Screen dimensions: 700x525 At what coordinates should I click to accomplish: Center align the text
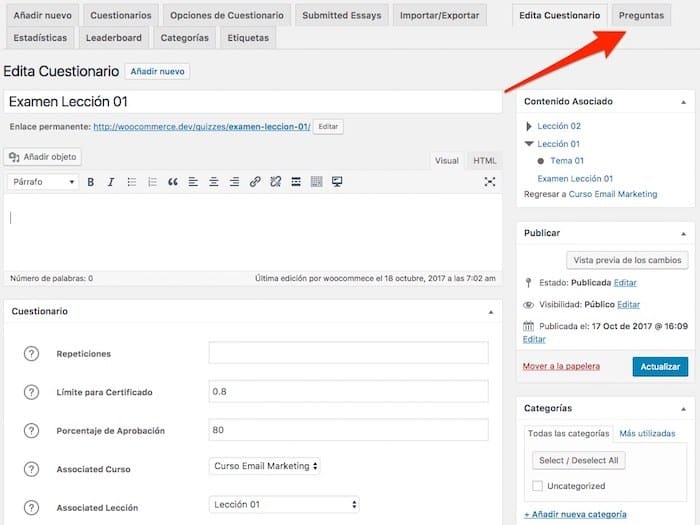pos(214,182)
